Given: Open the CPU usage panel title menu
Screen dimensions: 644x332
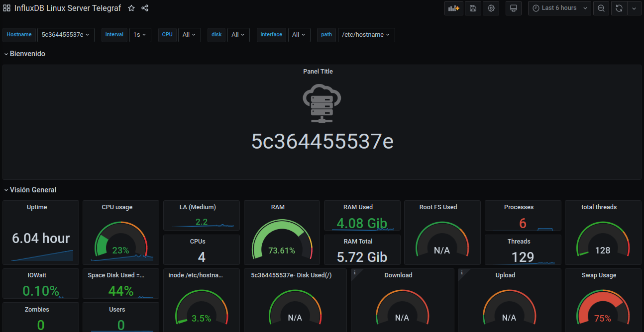Looking at the screenshot, I should pos(117,207).
